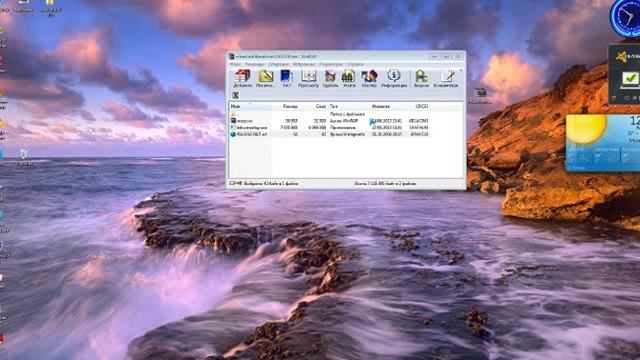640x360 pixels.
Task: Open the Operations (Операции) menu
Action: [279, 64]
